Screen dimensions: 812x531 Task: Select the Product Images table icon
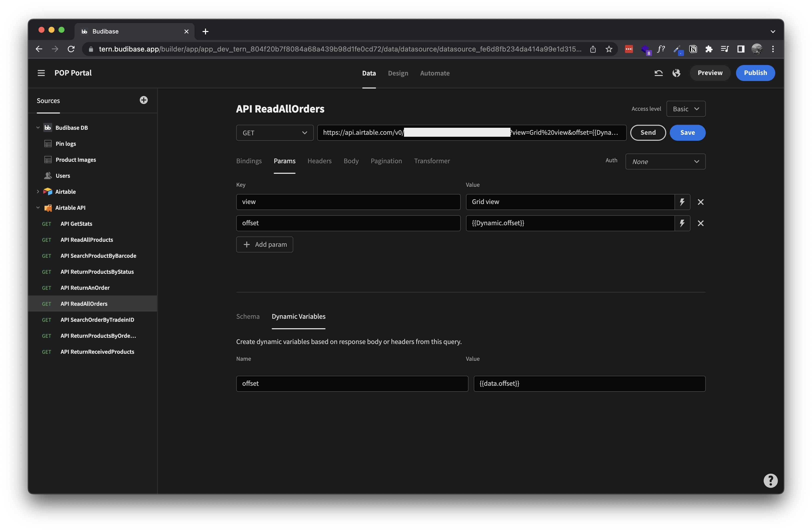click(x=48, y=159)
